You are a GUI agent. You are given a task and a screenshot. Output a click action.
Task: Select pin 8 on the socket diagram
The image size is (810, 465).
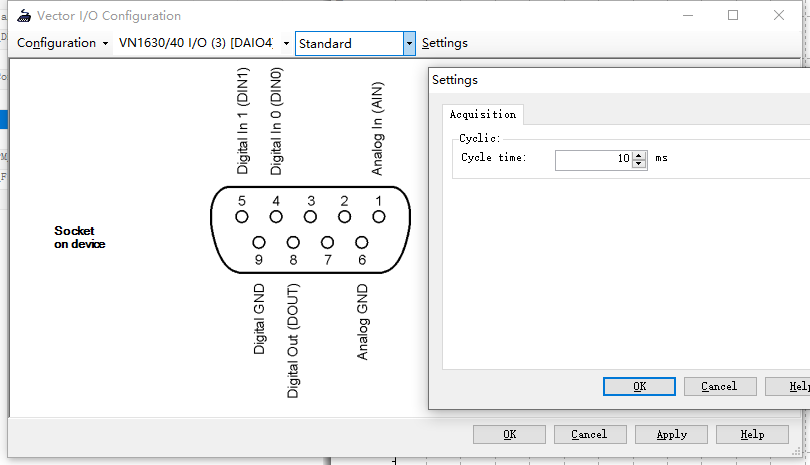click(x=293, y=242)
